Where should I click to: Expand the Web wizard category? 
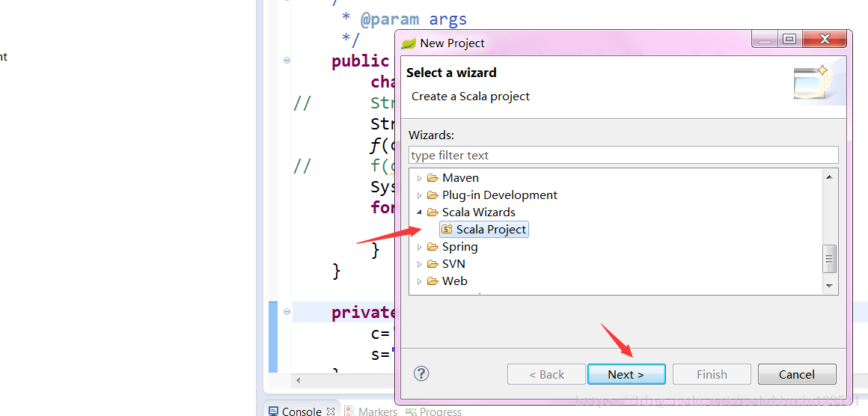(419, 281)
